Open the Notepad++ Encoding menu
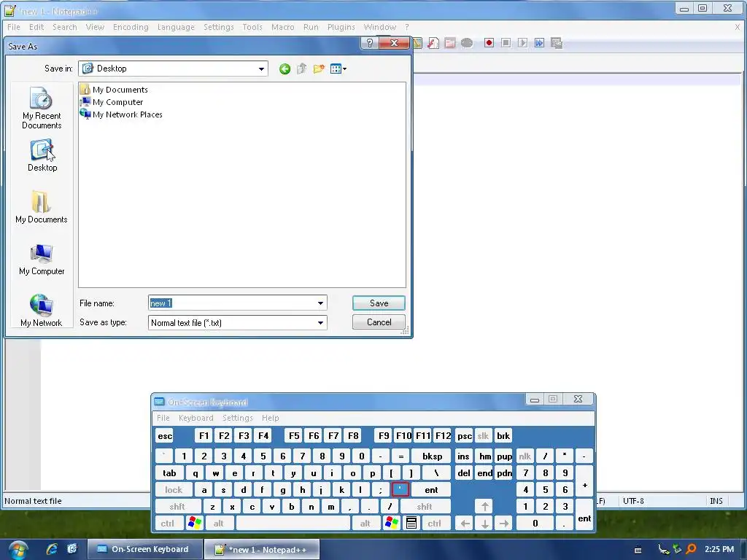The width and height of the screenshot is (747, 560). [131, 27]
